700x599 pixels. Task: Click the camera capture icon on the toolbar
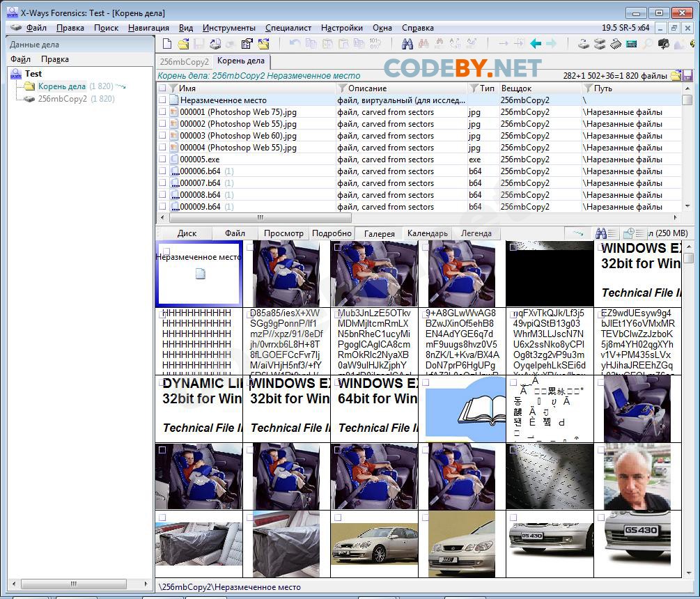pos(663,43)
